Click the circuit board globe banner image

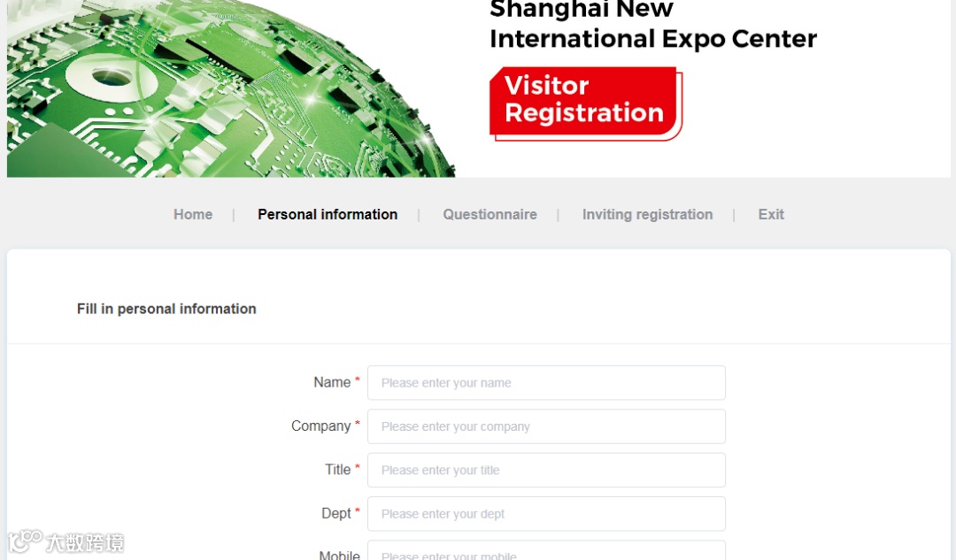tap(231, 88)
